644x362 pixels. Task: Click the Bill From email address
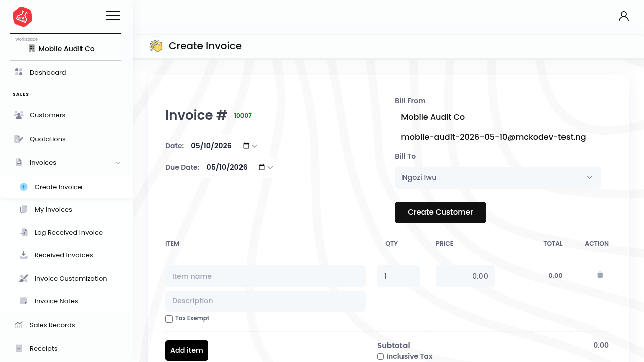pos(493,137)
